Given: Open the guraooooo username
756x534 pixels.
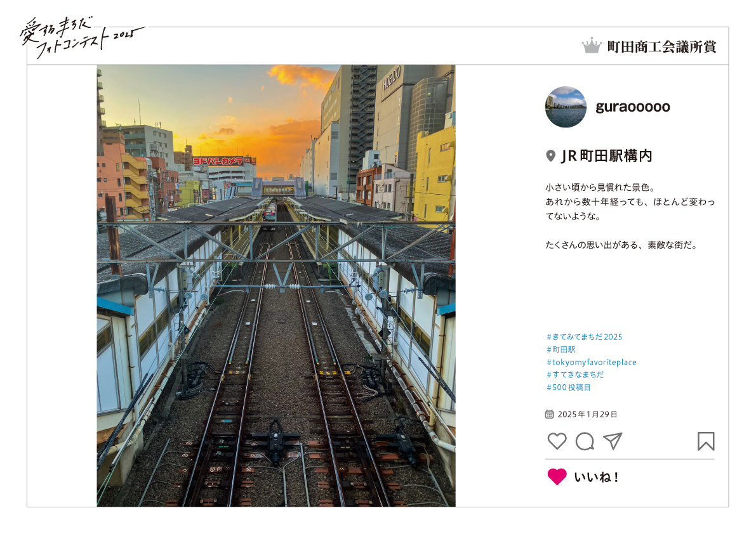Looking at the screenshot, I should (x=633, y=107).
